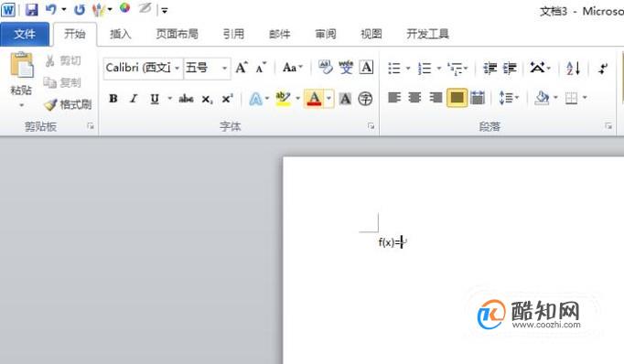
Task: Switch to Developer (开发工具) tab
Action: click(x=428, y=34)
